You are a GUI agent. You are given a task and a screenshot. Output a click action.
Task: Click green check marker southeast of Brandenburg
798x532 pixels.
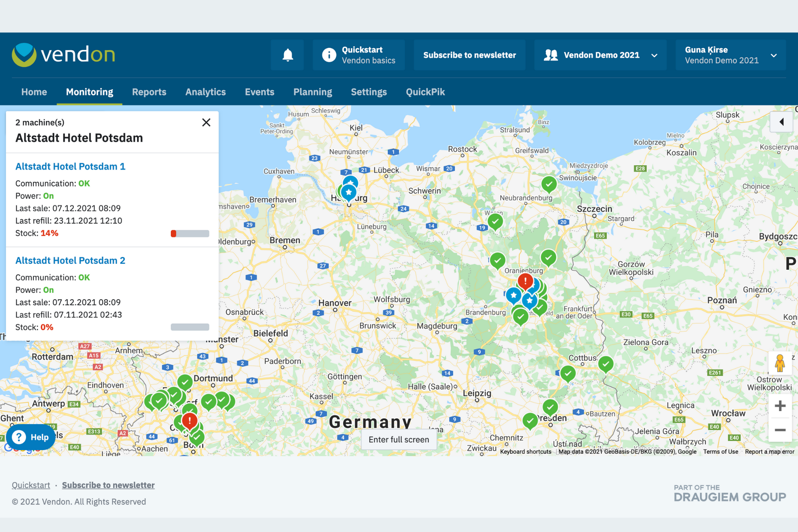[520, 318]
